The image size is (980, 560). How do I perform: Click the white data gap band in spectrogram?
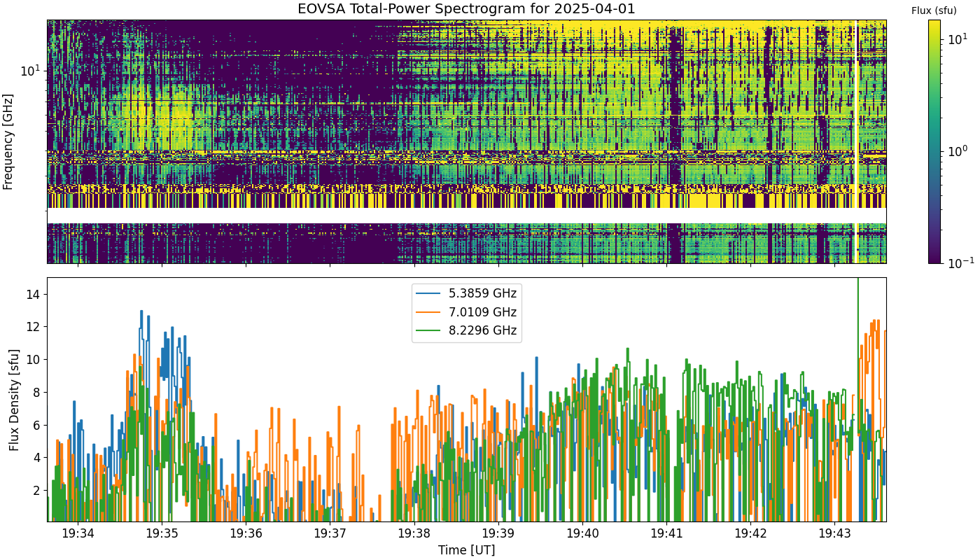pos(467,216)
